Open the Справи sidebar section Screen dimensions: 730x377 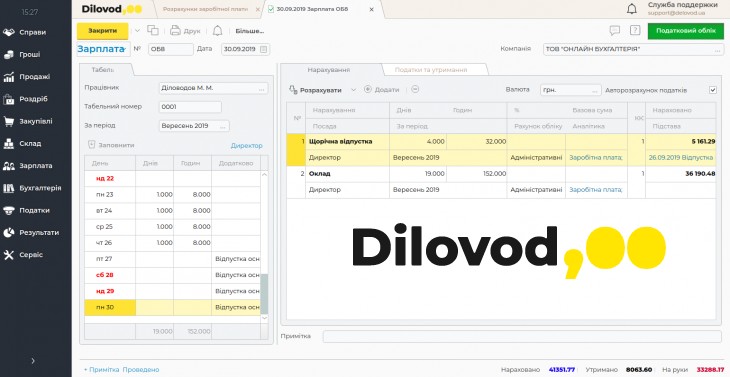[x=25, y=33]
